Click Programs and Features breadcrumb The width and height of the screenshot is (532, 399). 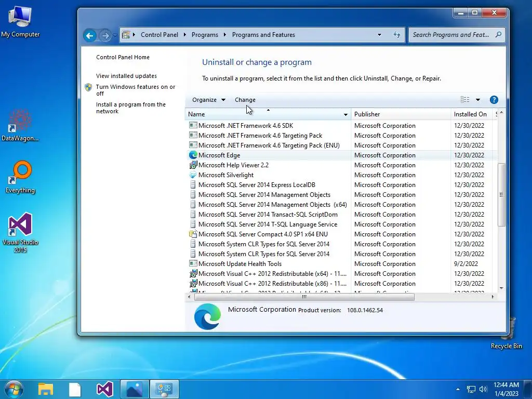pos(263,35)
